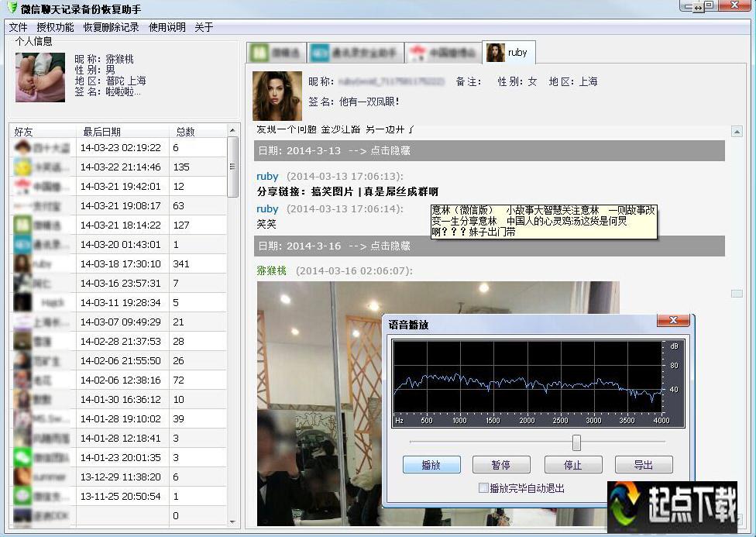Select friend row dated 14-03-20 01:43:01
The image size is (756, 537).
coord(119,244)
